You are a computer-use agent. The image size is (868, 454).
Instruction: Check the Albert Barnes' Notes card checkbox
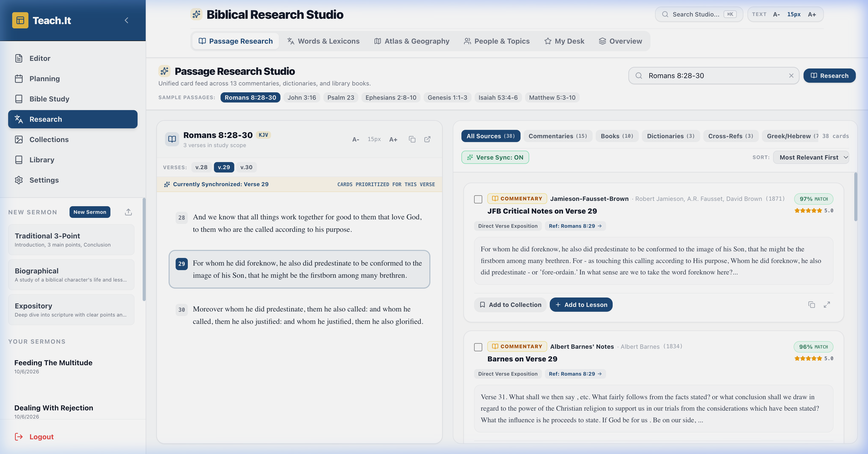pos(478,347)
